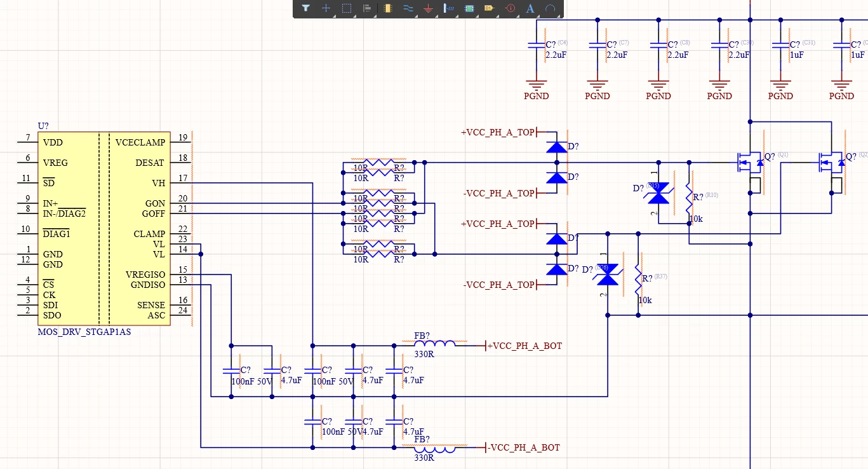Select the MOS_DRV_STGAP1AS IC body

[x=104, y=229]
